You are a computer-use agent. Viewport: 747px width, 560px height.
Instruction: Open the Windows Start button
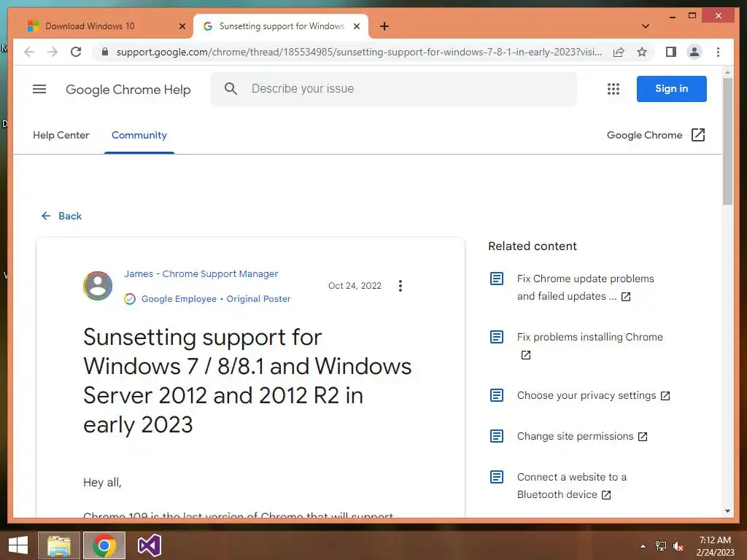(18, 545)
